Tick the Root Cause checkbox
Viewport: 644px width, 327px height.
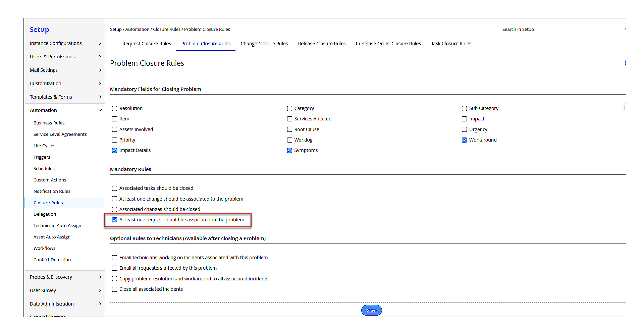tap(289, 129)
